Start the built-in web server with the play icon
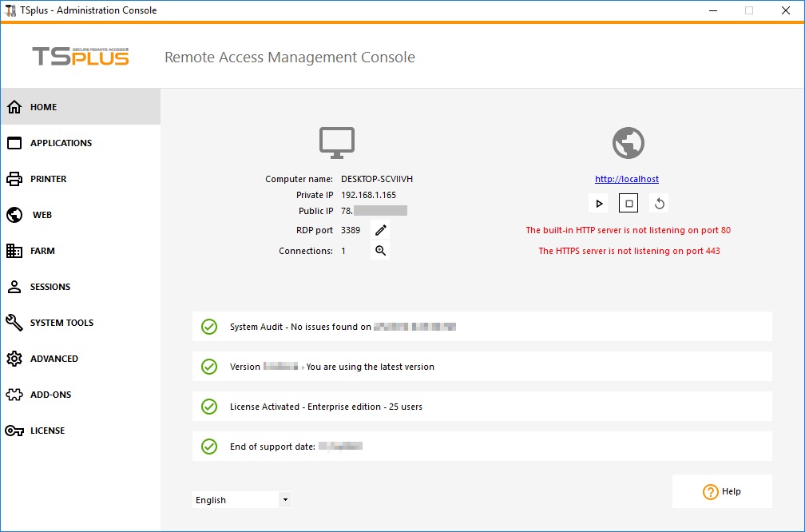The height and width of the screenshot is (532, 805). (598, 203)
